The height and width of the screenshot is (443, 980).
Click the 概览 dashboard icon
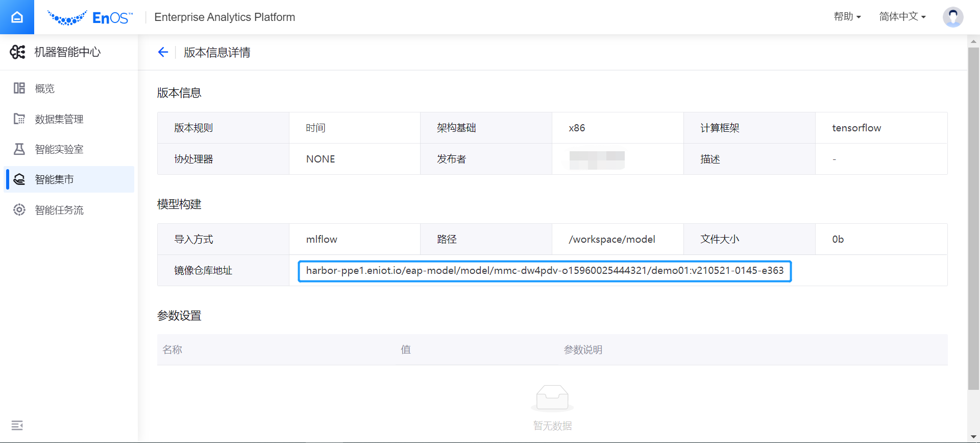point(19,88)
